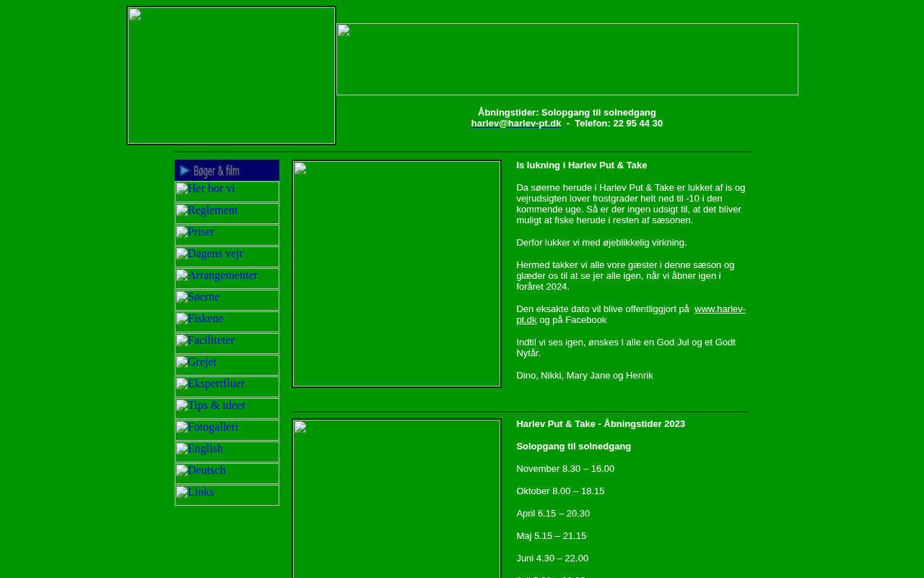924x578 pixels.
Task: Open the Arrangementer section
Action: (x=227, y=279)
